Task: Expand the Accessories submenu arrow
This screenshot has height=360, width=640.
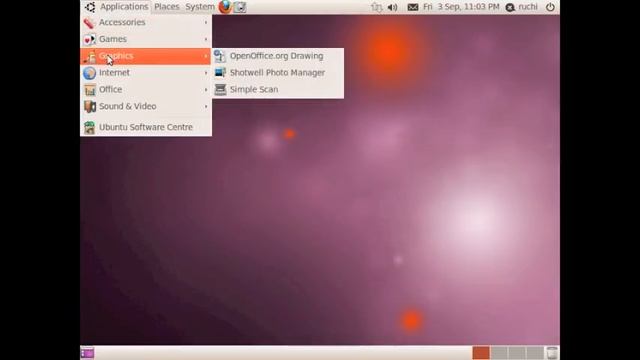Action: (x=206, y=22)
